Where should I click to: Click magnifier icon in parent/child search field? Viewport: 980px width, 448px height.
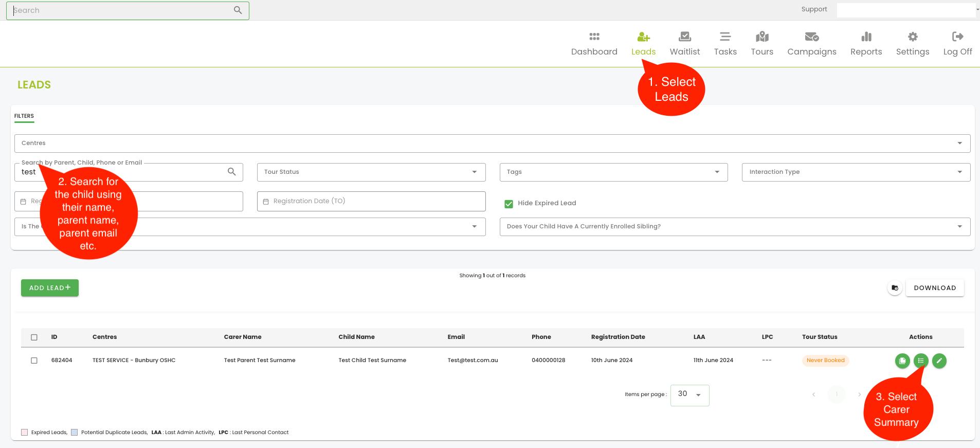(232, 172)
